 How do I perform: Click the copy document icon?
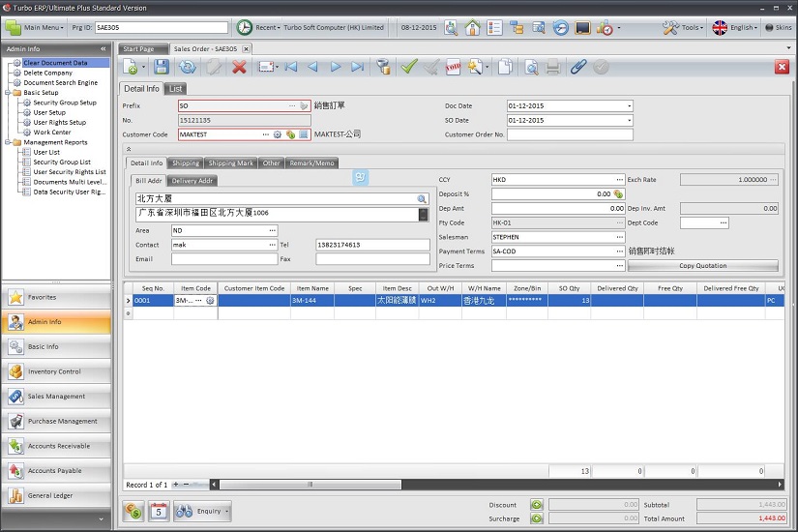505,67
